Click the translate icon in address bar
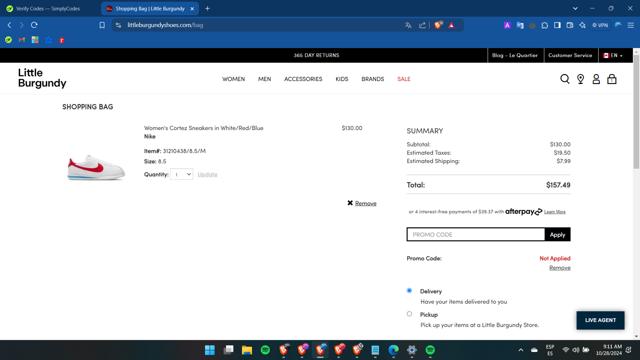Viewport: 640px width, 360px height. (x=408, y=25)
